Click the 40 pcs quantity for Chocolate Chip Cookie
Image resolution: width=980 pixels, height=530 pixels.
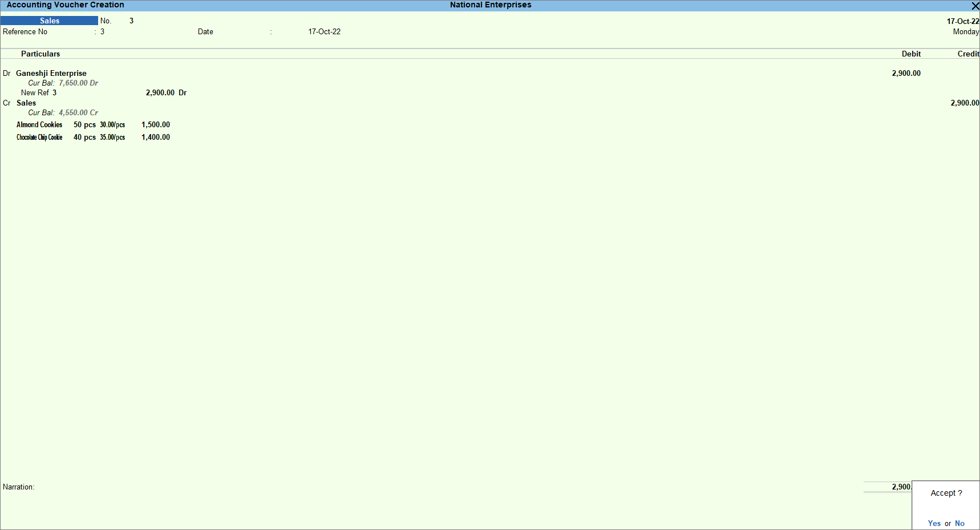click(x=84, y=137)
